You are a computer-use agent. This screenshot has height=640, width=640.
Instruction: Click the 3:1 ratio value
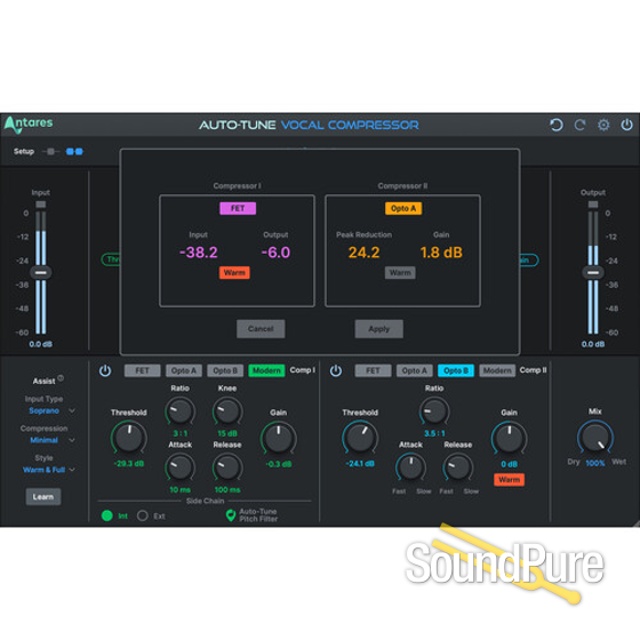[180, 433]
